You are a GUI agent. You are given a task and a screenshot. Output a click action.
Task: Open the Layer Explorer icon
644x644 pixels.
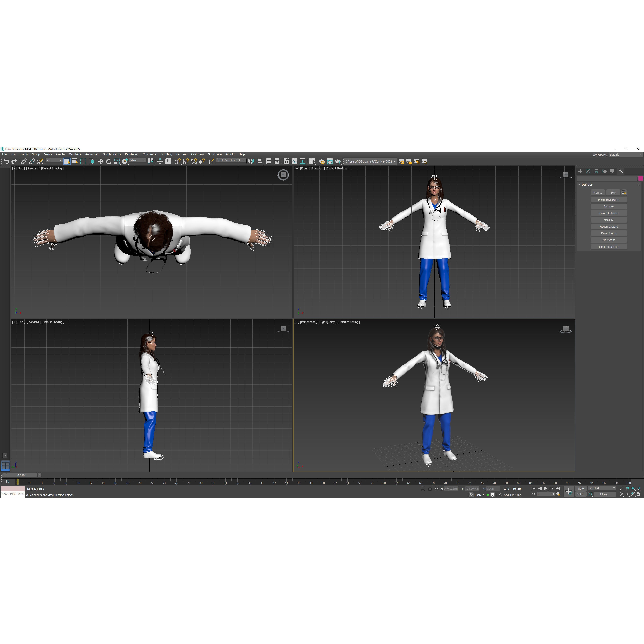[277, 162]
